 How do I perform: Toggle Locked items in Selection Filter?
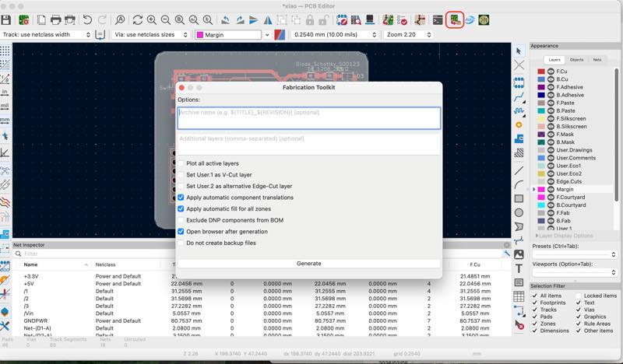[579, 296]
